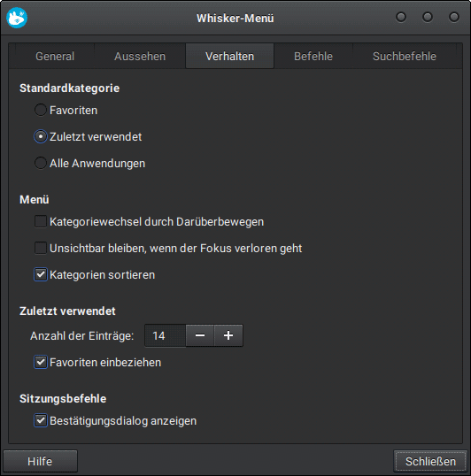Open the Suchbefehle tab
Screen dimensions: 471x476
[x=405, y=56]
